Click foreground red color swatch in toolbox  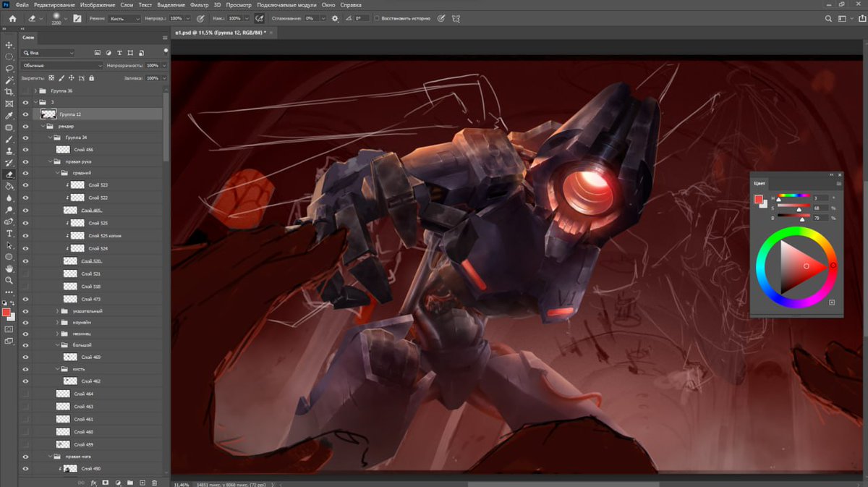[x=7, y=313]
